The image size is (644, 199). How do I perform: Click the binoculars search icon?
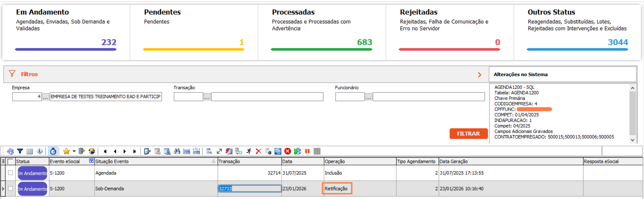[177, 151]
